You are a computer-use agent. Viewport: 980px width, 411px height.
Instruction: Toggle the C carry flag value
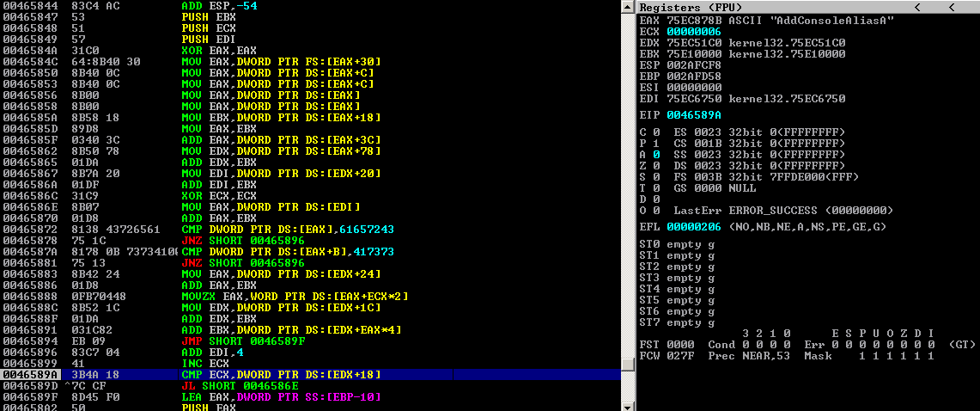click(x=655, y=132)
